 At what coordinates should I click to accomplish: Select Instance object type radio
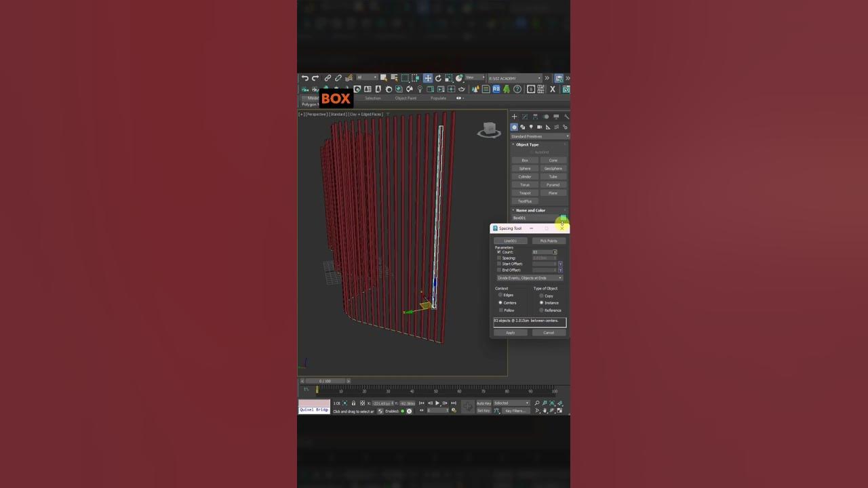pos(541,303)
